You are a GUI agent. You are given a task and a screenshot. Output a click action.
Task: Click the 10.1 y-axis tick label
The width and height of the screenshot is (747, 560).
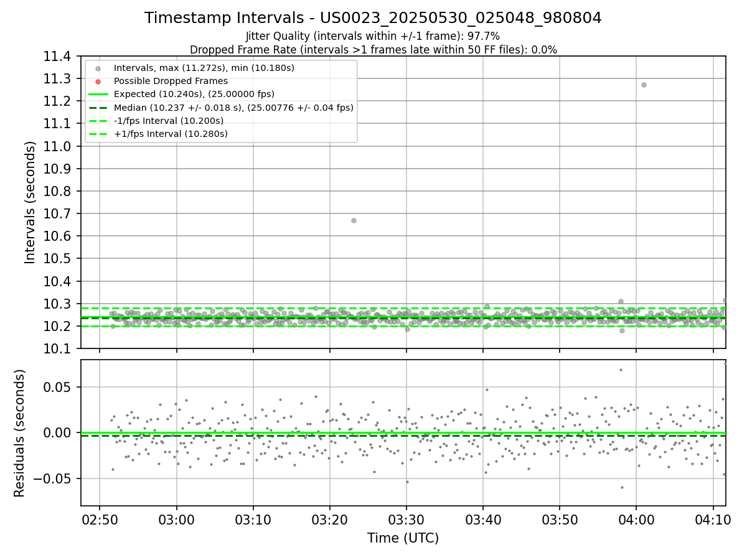coord(59,348)
